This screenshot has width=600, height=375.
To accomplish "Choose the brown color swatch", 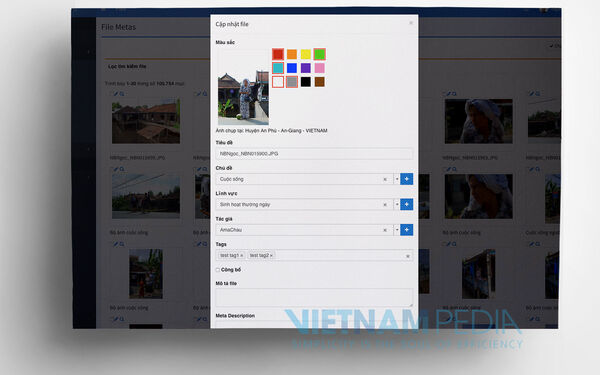I will point(320,82).
